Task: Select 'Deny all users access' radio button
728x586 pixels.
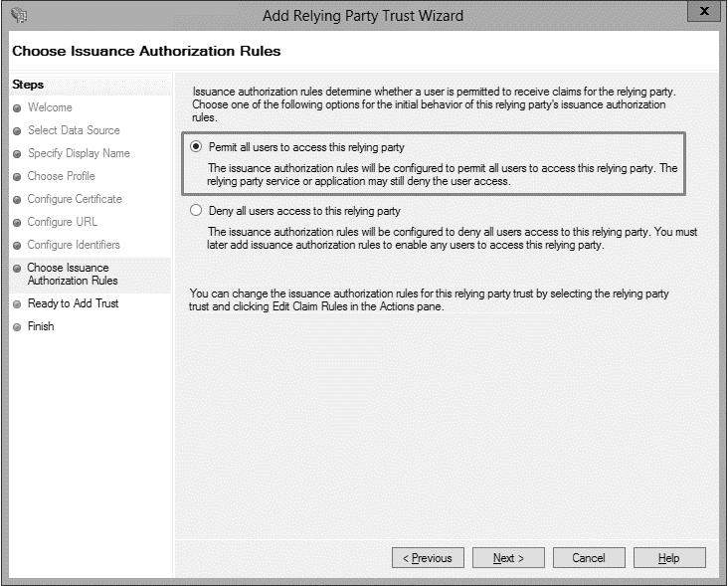Action: tap(196, 211)
